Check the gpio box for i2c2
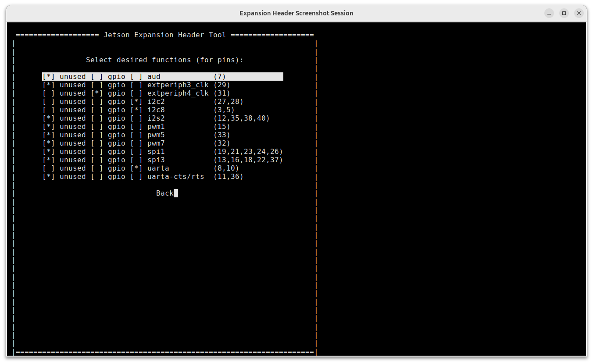 tap(97, 102)
